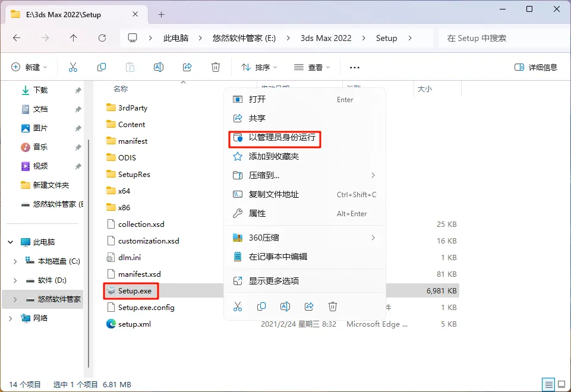The image size is (571, 392).
Task: Click 3ds Max 2022 in the breadcrumb
Action: [x=326, y=38]
